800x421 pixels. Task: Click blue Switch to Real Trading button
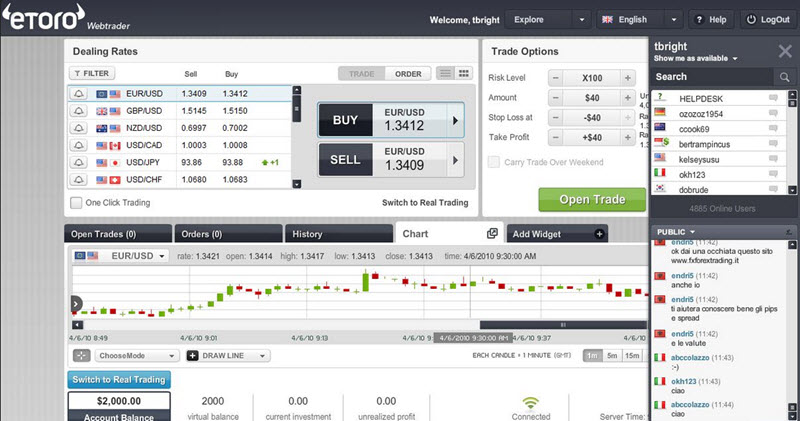coord(119,380)
